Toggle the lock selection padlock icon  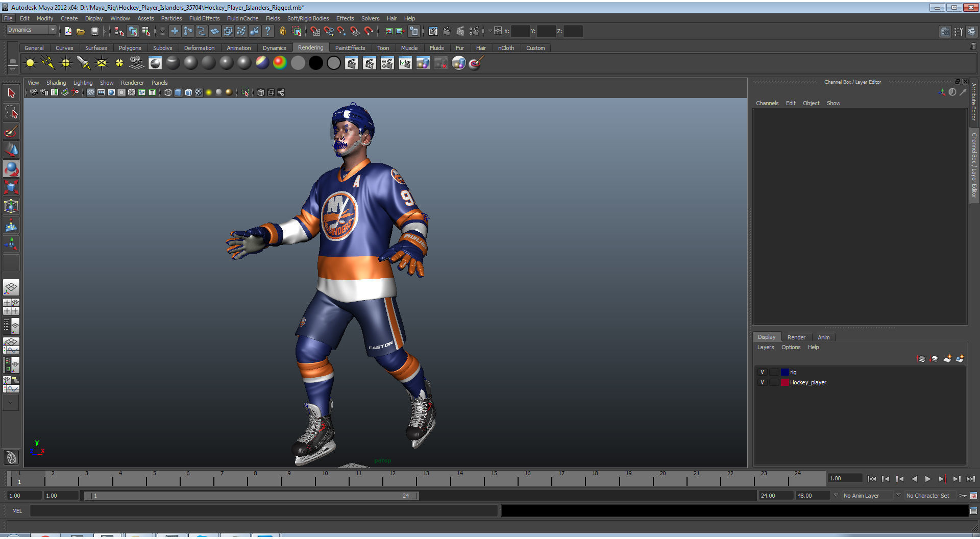point(282,31)
